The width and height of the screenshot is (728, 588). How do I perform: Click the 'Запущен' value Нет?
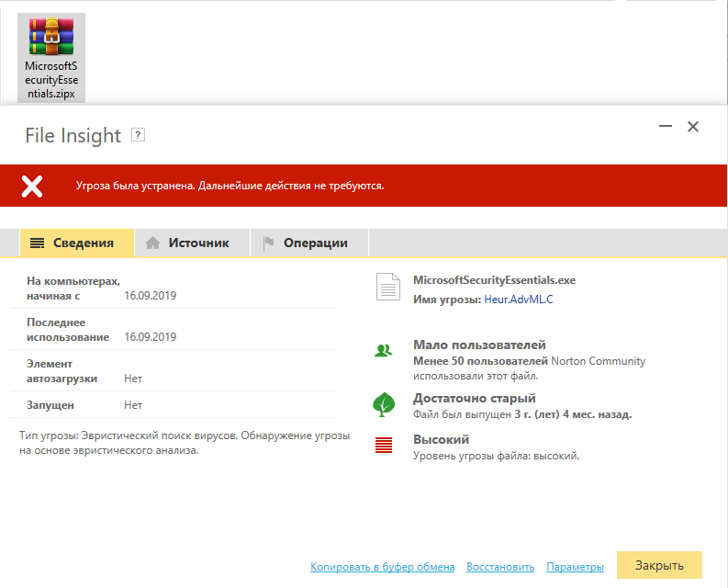point(133,405)
